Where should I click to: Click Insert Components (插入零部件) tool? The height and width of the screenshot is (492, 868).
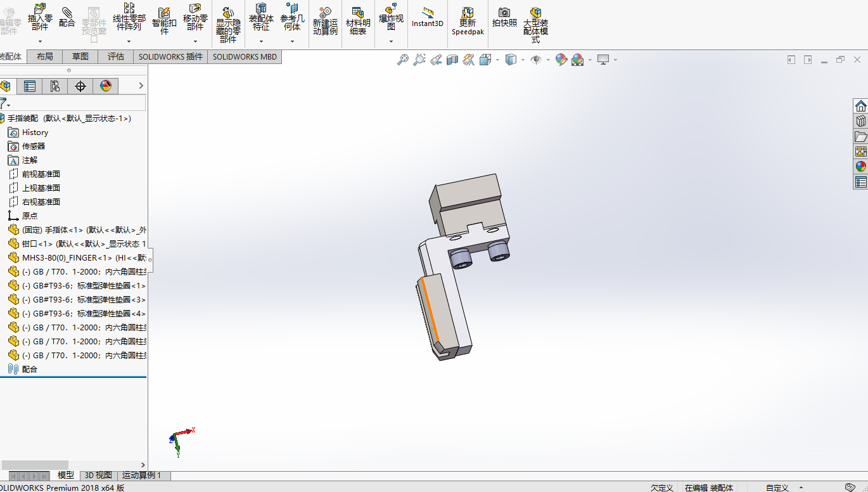tap(40, 16)
